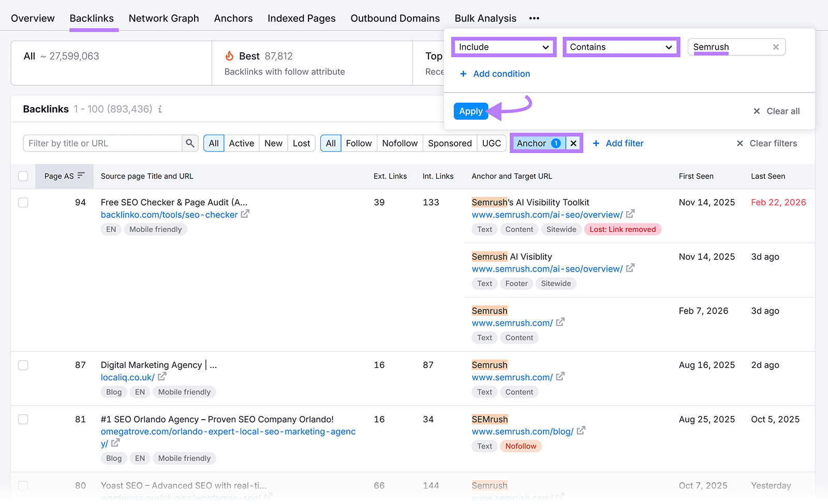Screen dimensions: 828x504
Task: Clear the Semrush filter text value
Action: tap(776, 47)
